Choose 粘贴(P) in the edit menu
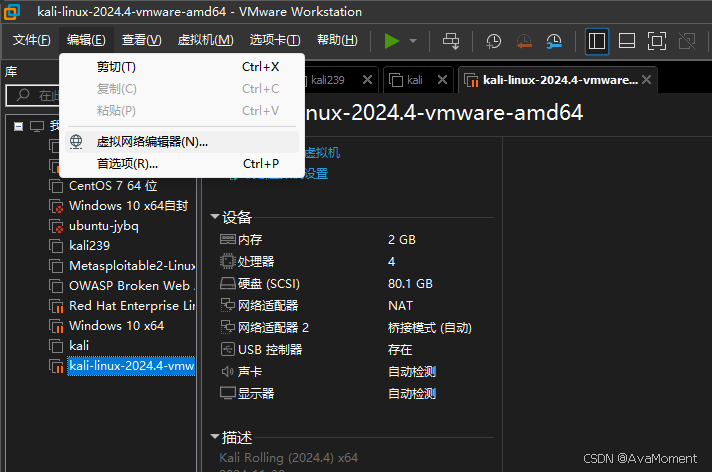Screen dimensions: 712x472 tap(182, 110)
